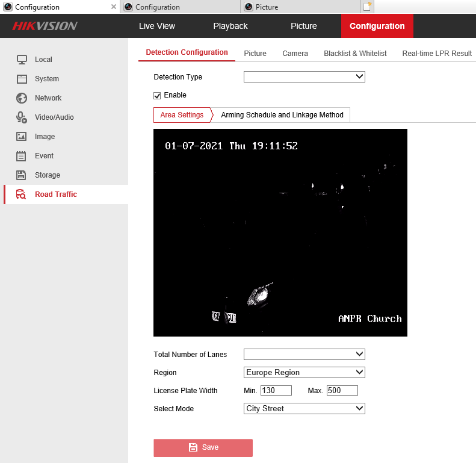Click the Image icon in sidebar
The width and height of the screenshot is (476, 463).
point(22,137)
